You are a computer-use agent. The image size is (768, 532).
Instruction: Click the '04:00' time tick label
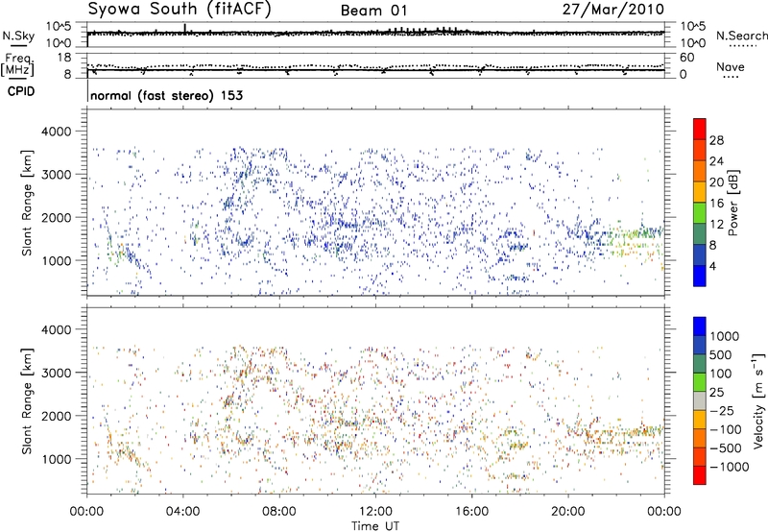coord(182,512)
